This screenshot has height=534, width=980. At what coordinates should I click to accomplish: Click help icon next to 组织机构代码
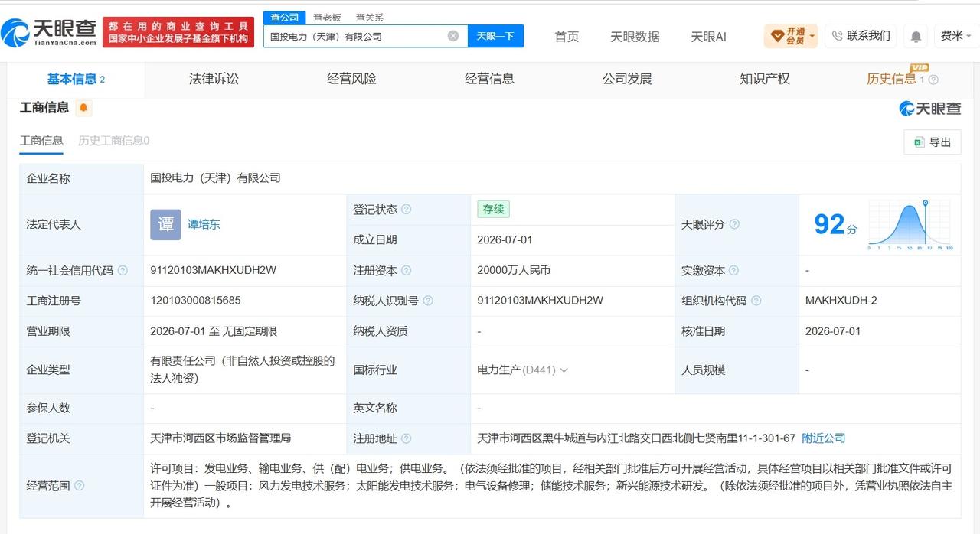coord(756,301)
